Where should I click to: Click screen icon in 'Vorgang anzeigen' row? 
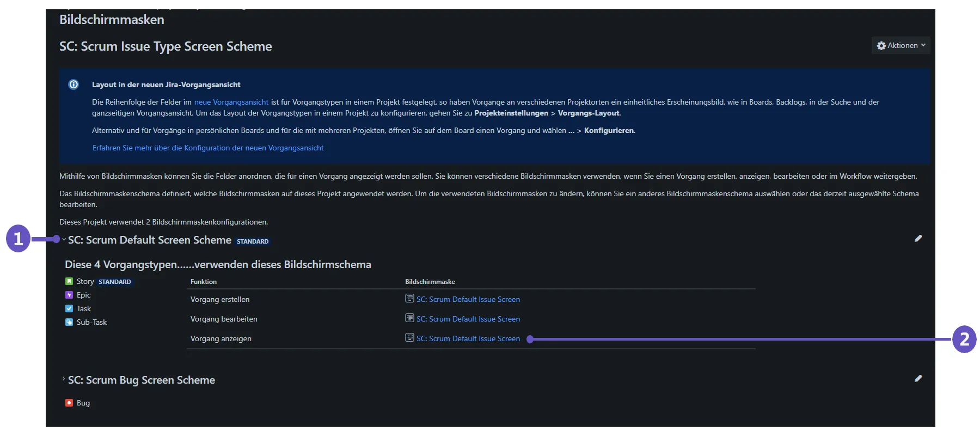tap(409, 337)
